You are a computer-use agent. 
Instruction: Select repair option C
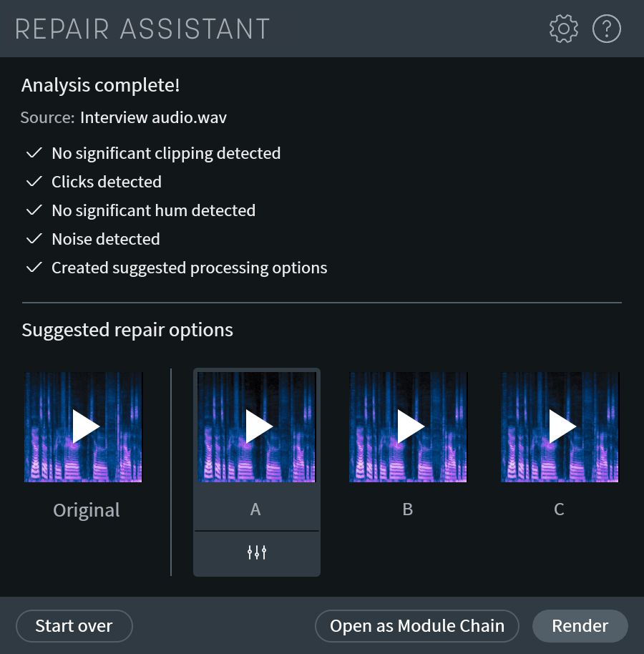pyautogui.click(x=560, y=509)
